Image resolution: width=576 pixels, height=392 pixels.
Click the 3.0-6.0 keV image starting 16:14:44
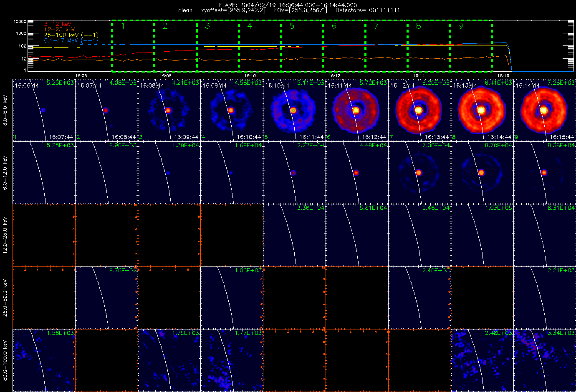tap(545, 110)
